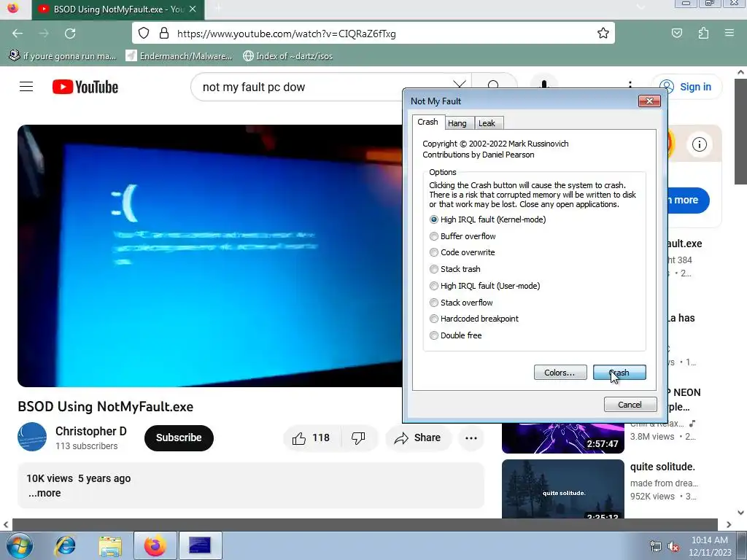Viewport: 747px width, 560px height.
Task: Open quite solitude video thumbnail
Action: coord(562,489)
